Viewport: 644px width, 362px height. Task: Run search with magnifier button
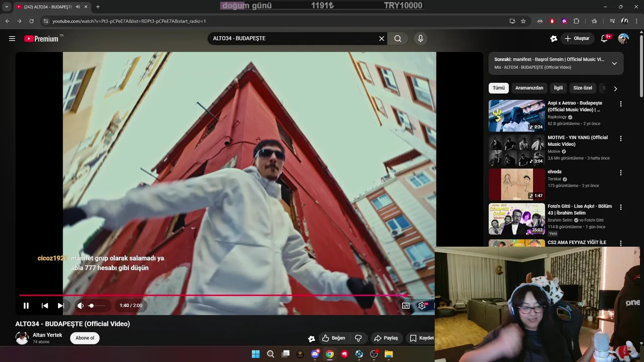point(398,39)
